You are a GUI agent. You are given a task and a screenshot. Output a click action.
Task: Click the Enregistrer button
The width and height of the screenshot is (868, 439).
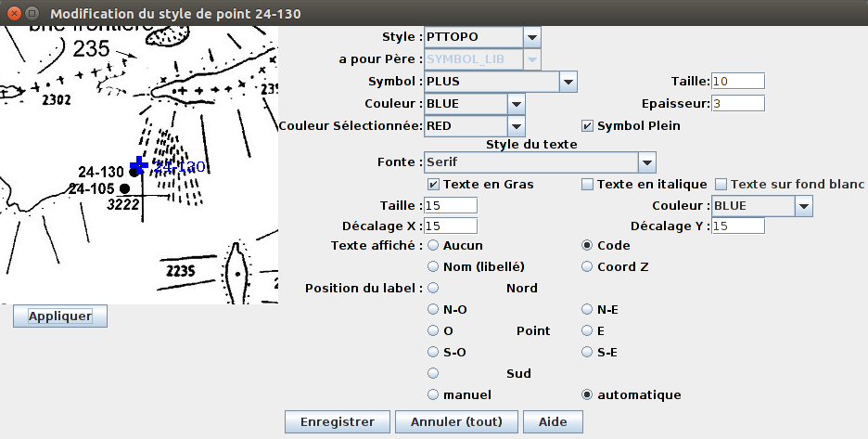(338, 421)
